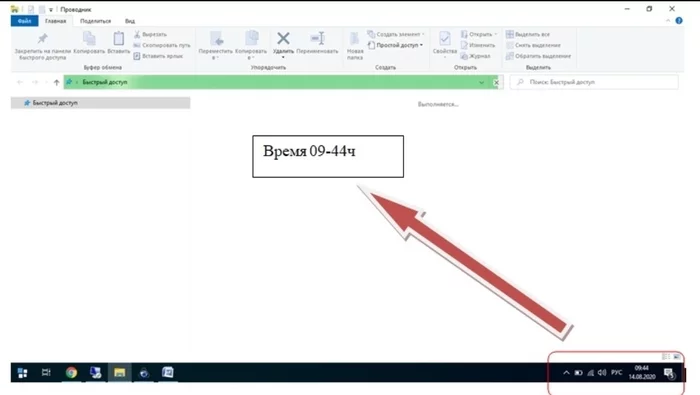
Task: Select Быстрый доступ in navigation pane
Action: tap(100, 103)
